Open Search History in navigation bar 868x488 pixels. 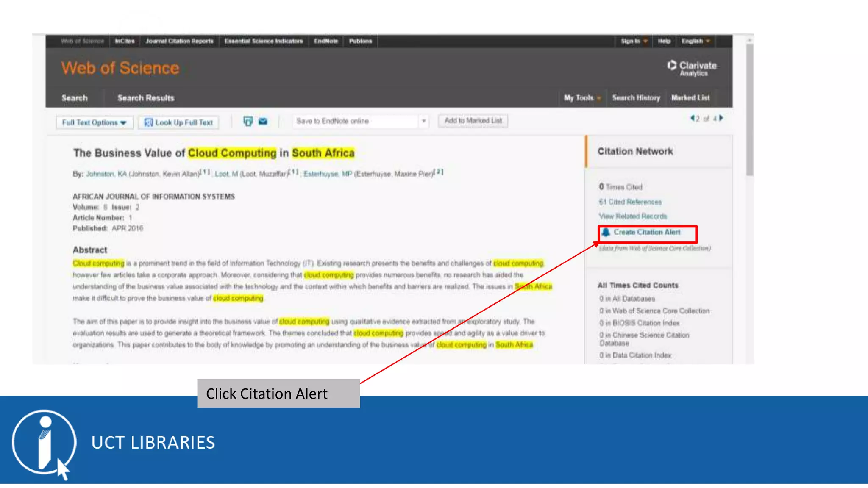coord(636,98)
